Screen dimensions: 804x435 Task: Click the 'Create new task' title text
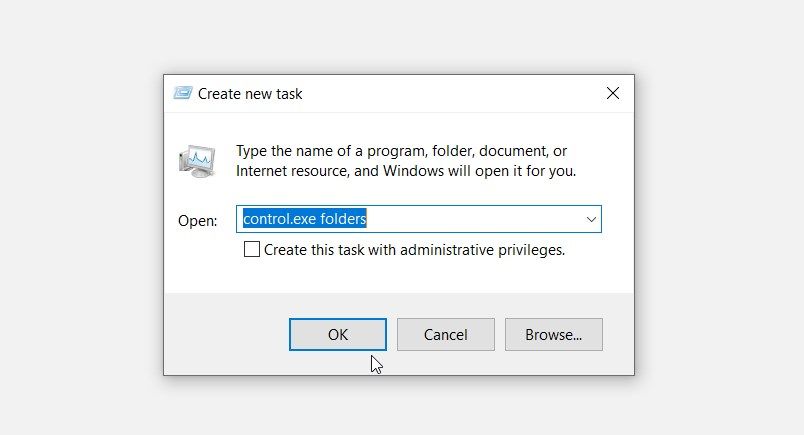tap(250, 94)
